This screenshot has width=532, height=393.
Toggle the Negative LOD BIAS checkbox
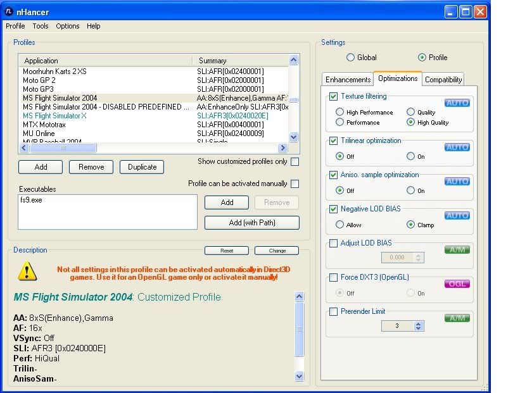[334, 209]
